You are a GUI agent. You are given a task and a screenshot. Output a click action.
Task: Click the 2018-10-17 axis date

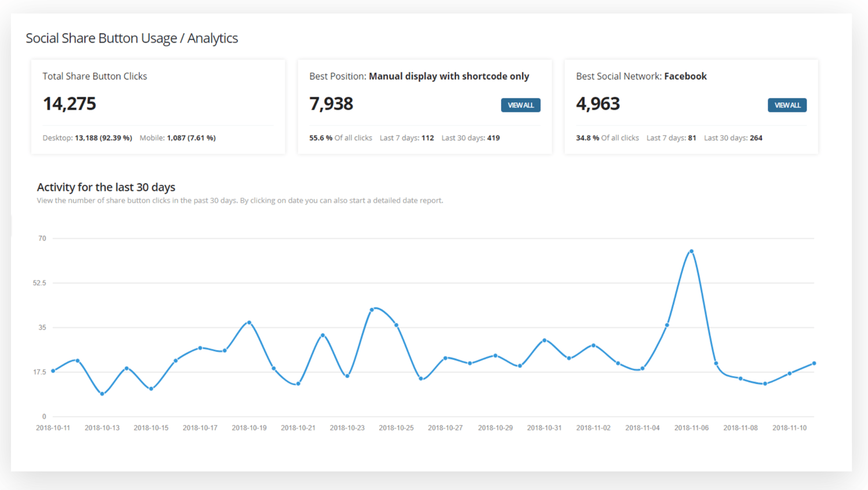[200, 428]
